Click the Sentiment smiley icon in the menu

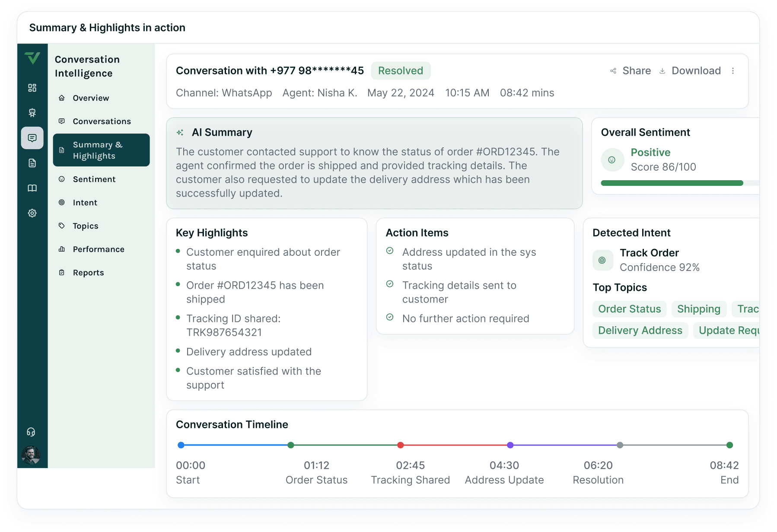pos(62,179)
